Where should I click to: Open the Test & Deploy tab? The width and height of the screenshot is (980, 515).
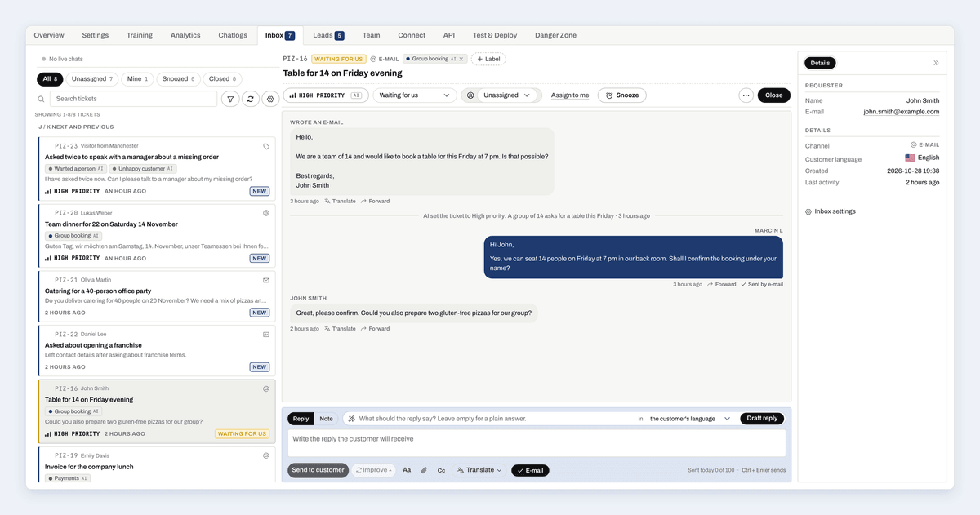coord(495,35)
